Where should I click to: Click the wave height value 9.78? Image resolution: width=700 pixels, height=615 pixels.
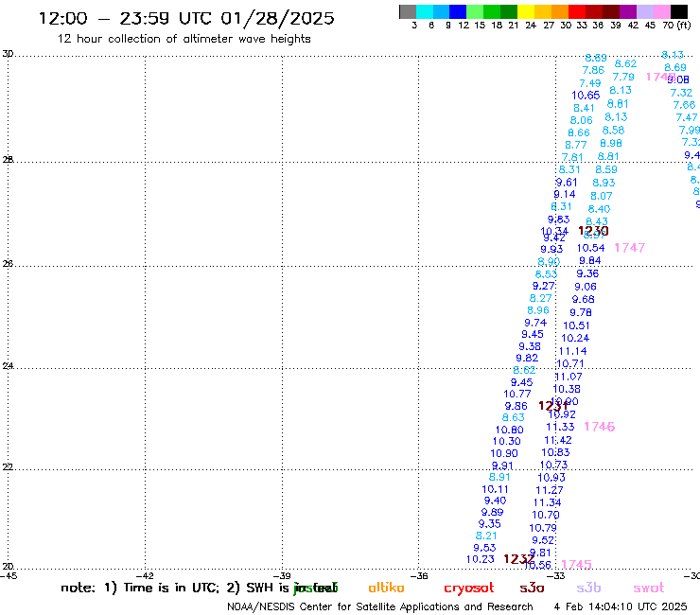[581, 312]
